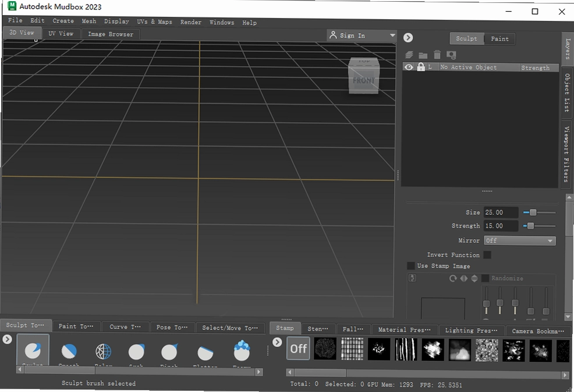Expand the arrow left of stamp tray
Image resolution: width=574 pixels, height=392 pixels.
(x=277, y=342)
